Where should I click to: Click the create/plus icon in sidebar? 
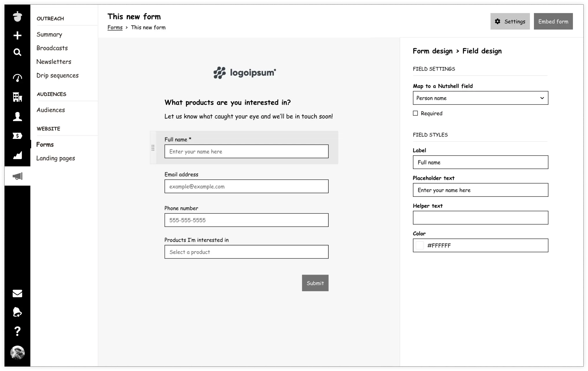coord(18,35)
